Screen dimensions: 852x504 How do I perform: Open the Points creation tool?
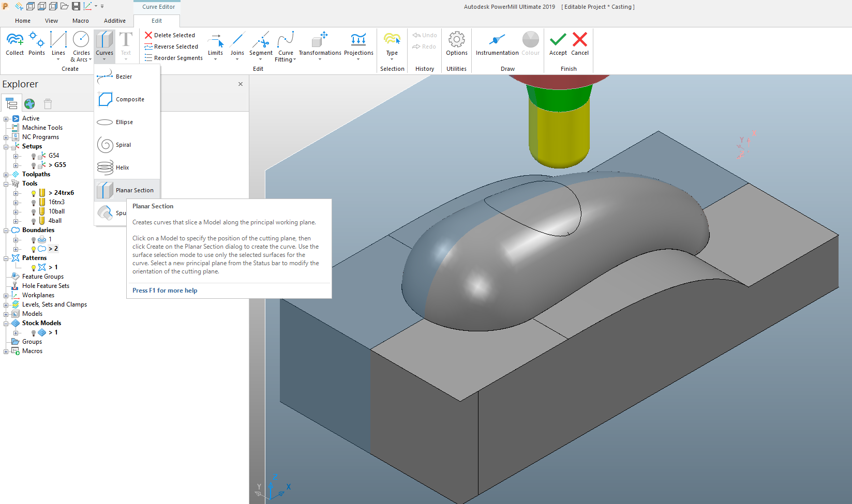(36, 45)
